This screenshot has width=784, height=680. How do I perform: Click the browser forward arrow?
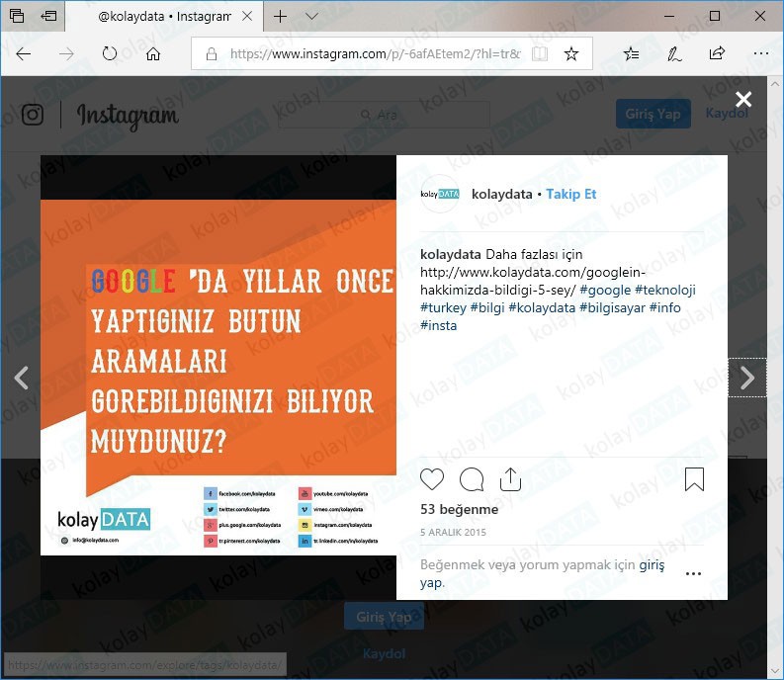[x=66, y=53]
